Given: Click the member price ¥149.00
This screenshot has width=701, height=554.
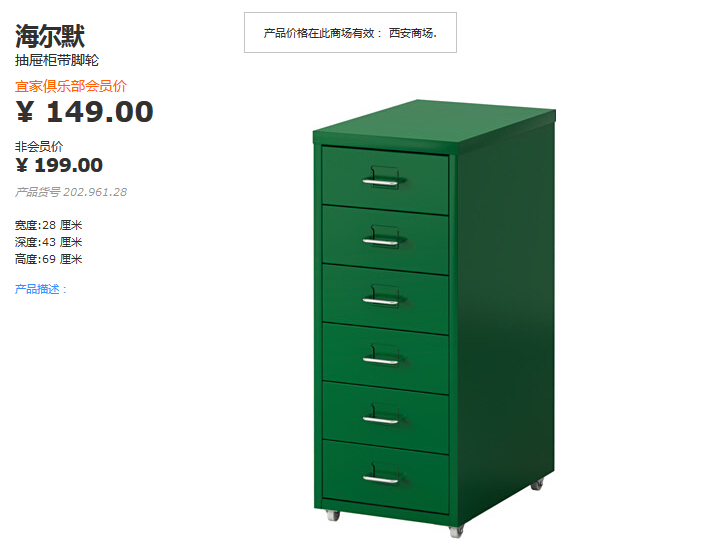Looking at the screenshot, I should 84,111.
